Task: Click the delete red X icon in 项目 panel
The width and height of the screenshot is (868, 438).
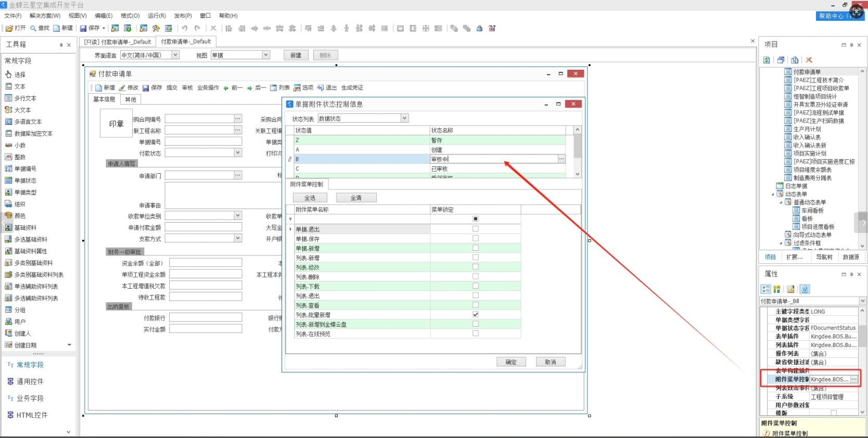Action: pyautogui.click(x=809, y=60)
